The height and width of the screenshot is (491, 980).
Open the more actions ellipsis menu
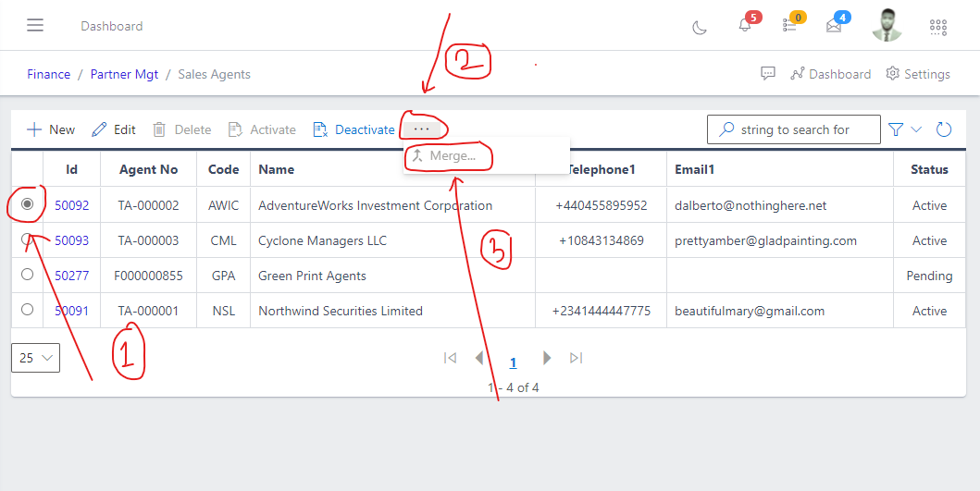tap(422, 129)
